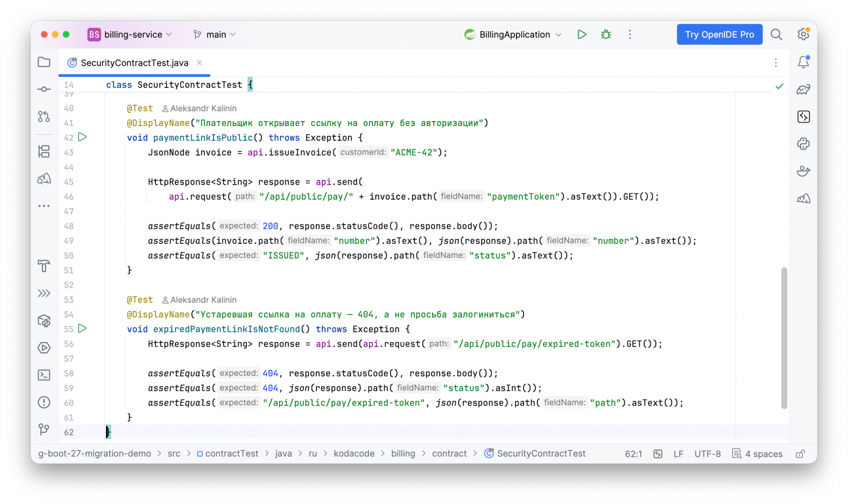Open the Git tool window
This screenshot has height=504, width=848.
44,429
